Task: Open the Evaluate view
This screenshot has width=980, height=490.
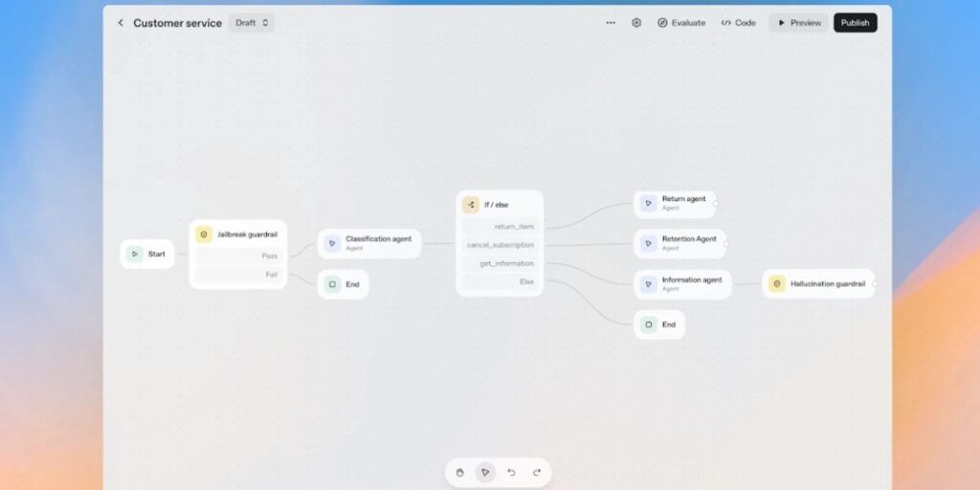Action: point(681,23)
